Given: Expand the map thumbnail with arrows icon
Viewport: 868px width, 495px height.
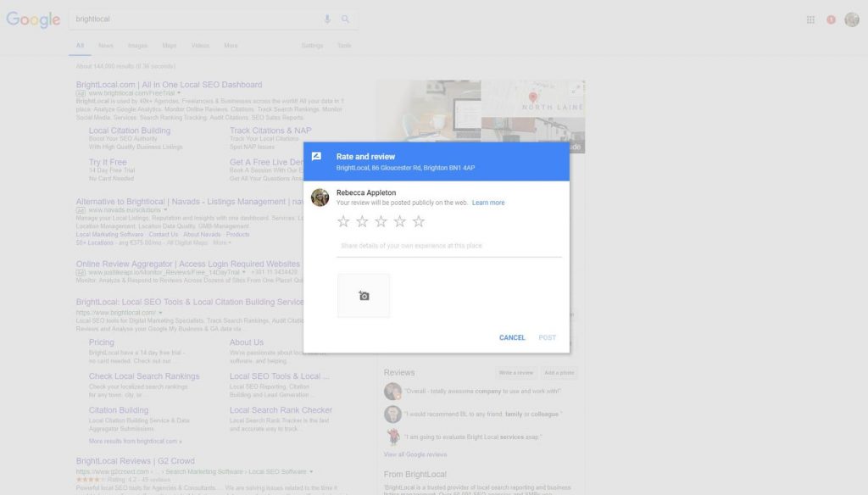Looking at the screenshot, I should click(x=576, y=89).
